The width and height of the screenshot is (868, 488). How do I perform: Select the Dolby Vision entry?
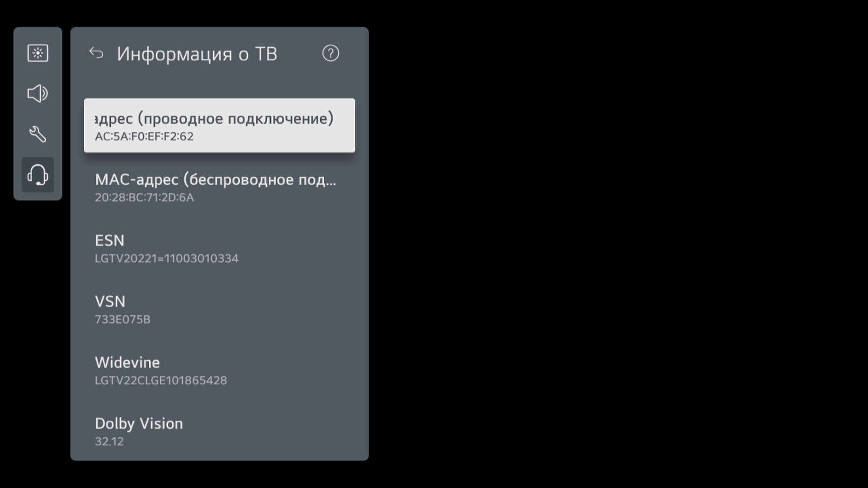click(x=219, y=431)
